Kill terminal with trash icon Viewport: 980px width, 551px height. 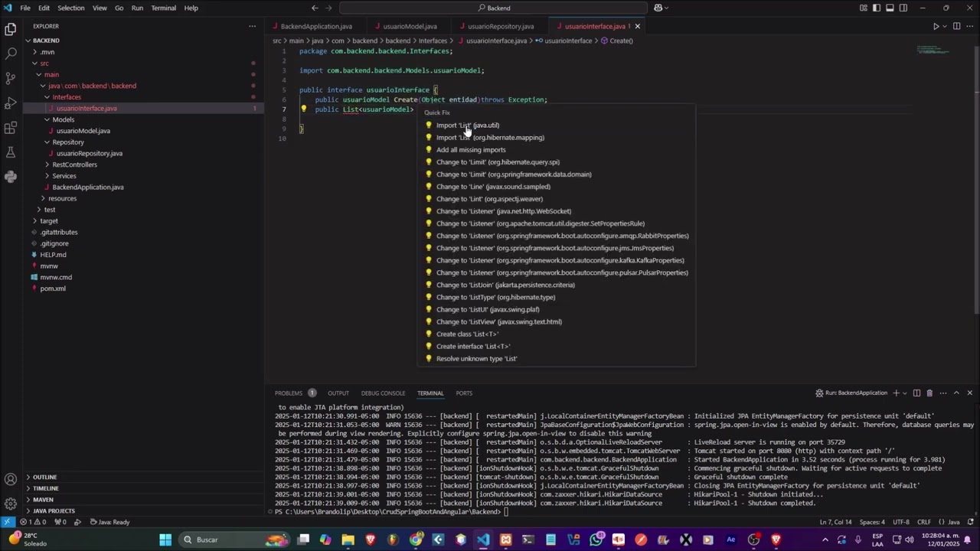[x=929, y=393]
